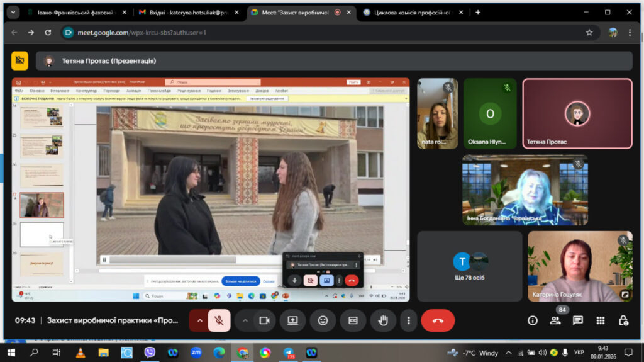The width and height of the screenshot is (644, 362).
Task: Open meeting details info icon
Action: click(x=532, y=320)
